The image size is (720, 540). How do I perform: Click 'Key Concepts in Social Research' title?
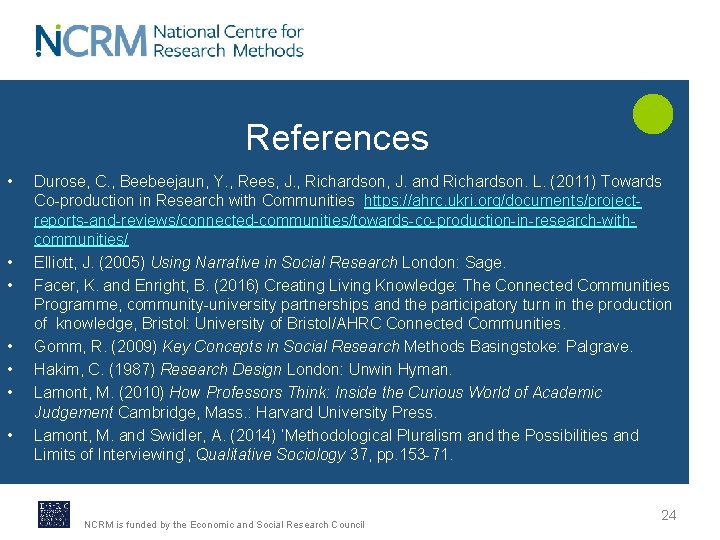(x=281, y=346)
